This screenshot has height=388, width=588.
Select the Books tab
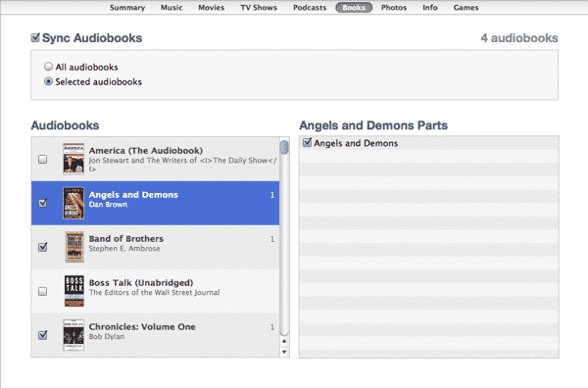pyautogui.click(x=354, y=8)
